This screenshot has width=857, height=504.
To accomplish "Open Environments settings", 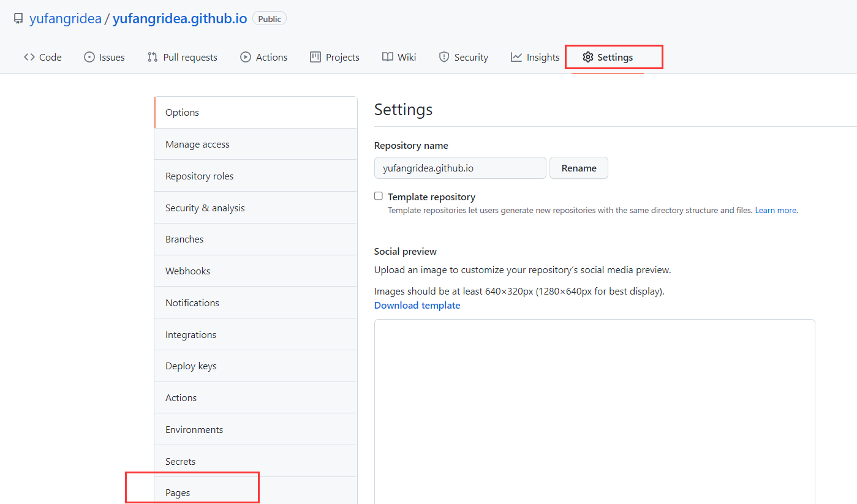I will (255, 429).
